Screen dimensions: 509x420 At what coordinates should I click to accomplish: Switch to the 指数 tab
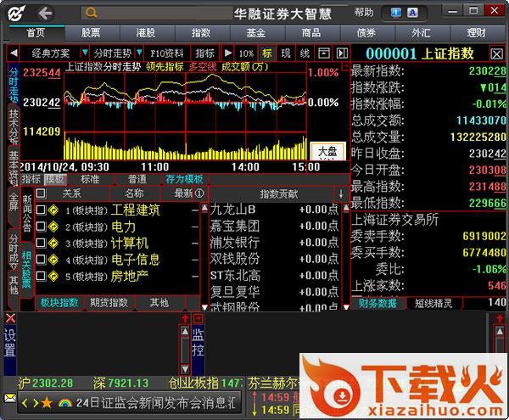[x=201, y=33]
